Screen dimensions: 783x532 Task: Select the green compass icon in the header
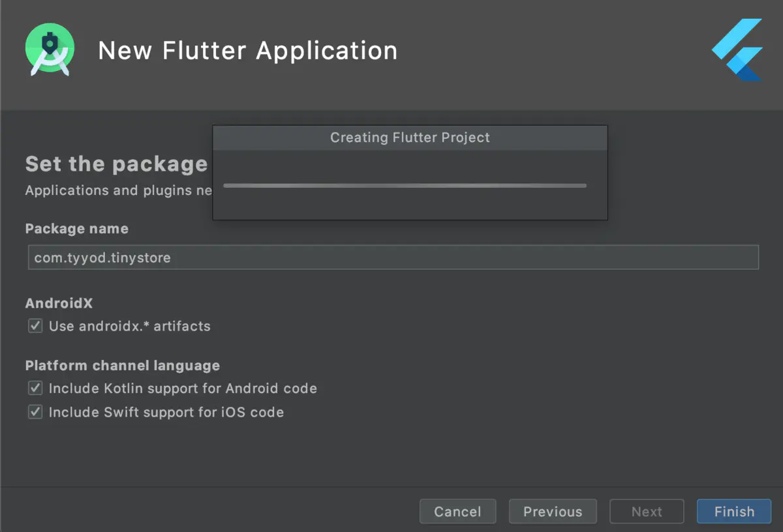(50, 50)
